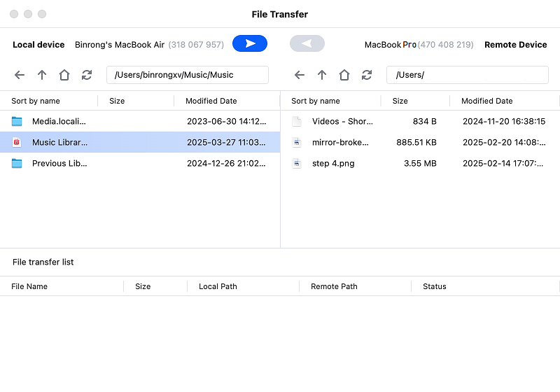The image size is (560, 392).
Task: Open home folder in remote pane
Action: (x=344, y=75)
